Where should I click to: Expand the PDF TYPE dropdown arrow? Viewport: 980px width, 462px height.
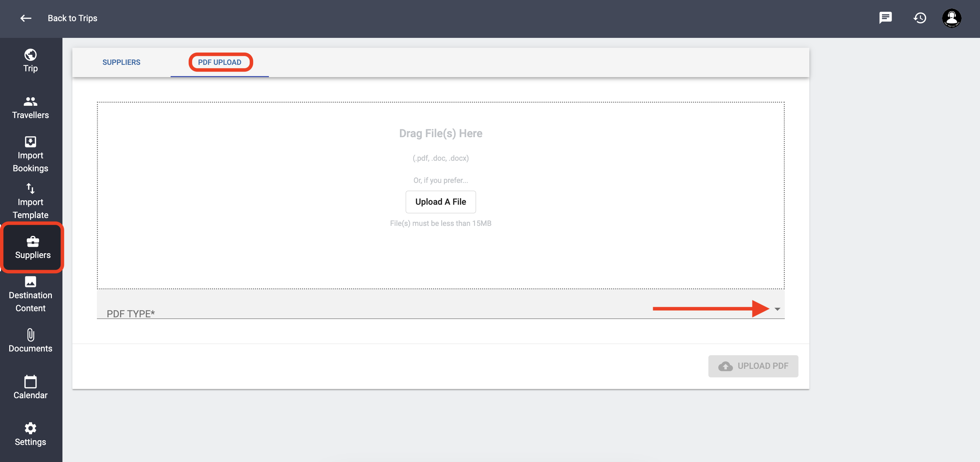click(x=777, y=309)
